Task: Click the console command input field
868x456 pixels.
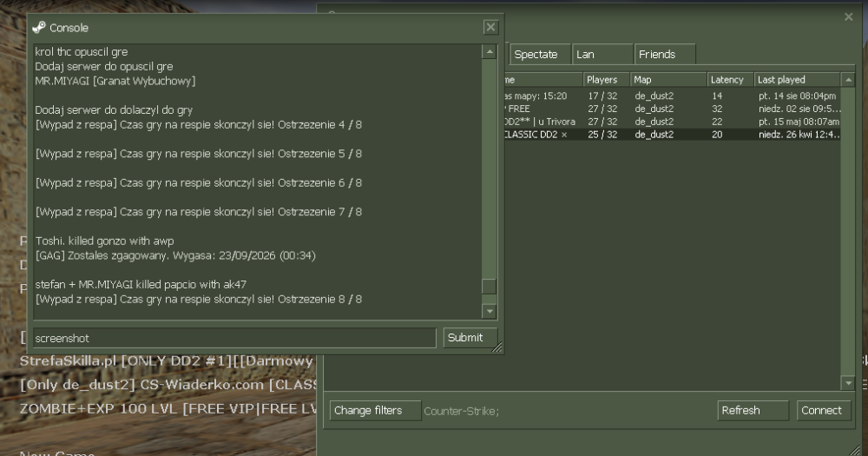Action: click(234, 338)
